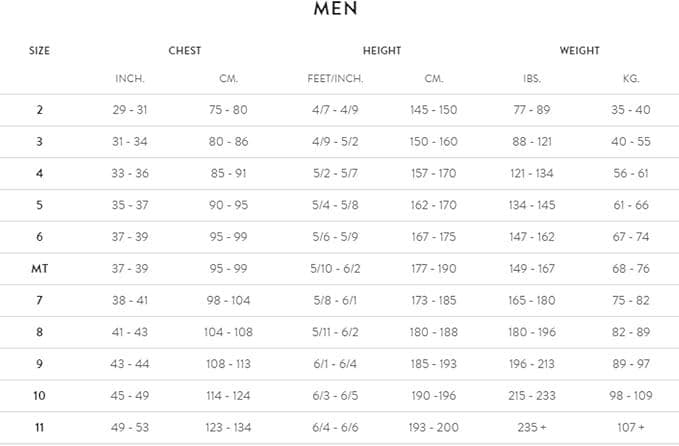Click the WEIGHT column header
679x446 pixels.
pyautogui.click(x=580, y=51)
